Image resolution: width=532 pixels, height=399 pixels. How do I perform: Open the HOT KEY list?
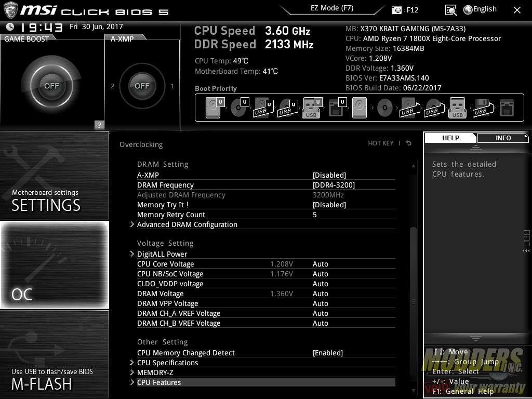coord(381,143)
